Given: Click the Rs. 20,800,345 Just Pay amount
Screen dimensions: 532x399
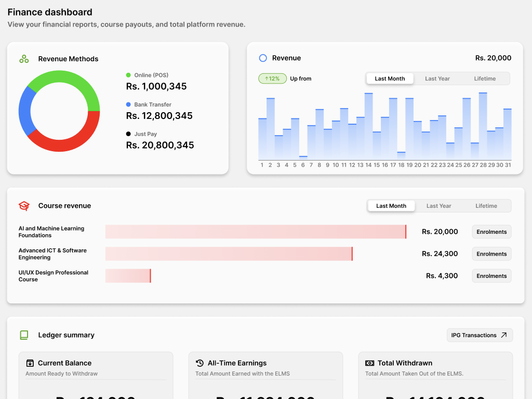Looking at the screenshot, I should (x=160, y=145).
